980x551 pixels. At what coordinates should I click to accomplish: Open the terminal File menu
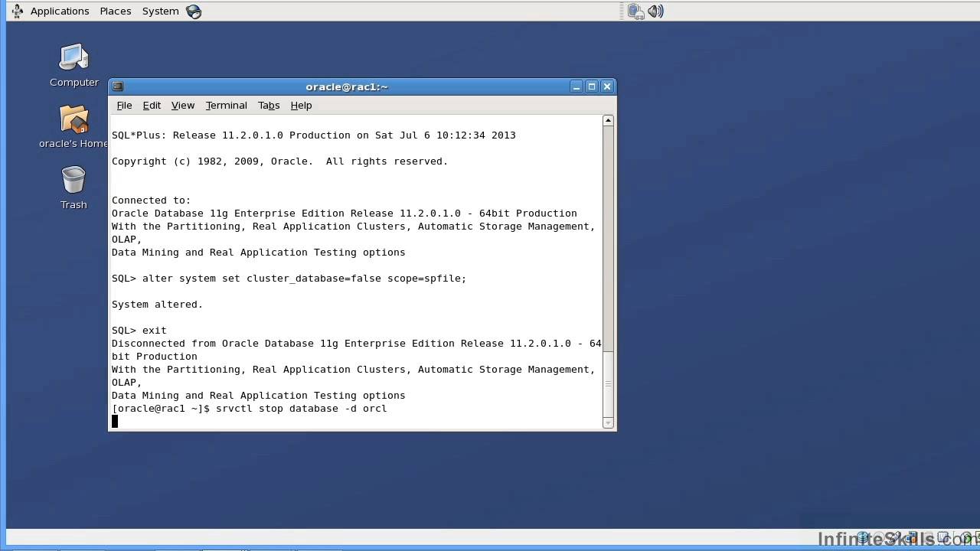coord(124,106)
